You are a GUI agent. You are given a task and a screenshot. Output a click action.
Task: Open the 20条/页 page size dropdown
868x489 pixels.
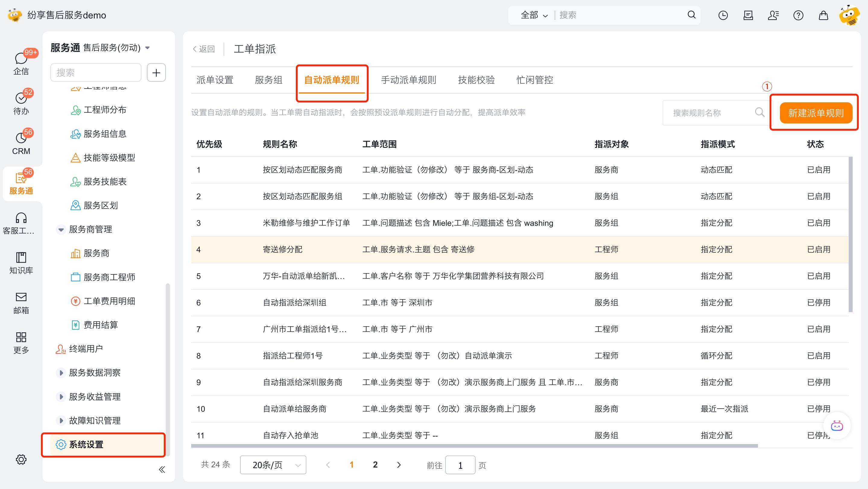point(273,465)
